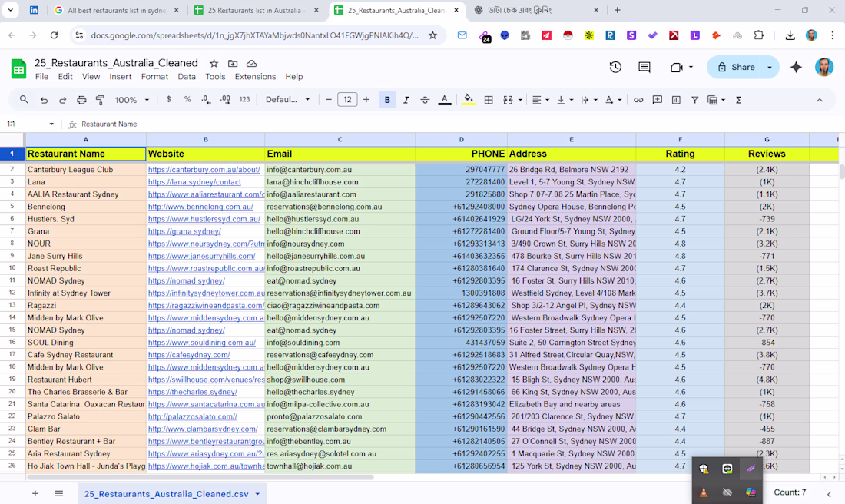Toggle strikethrough formatting

pyautogui.click(x=425, y=100)
